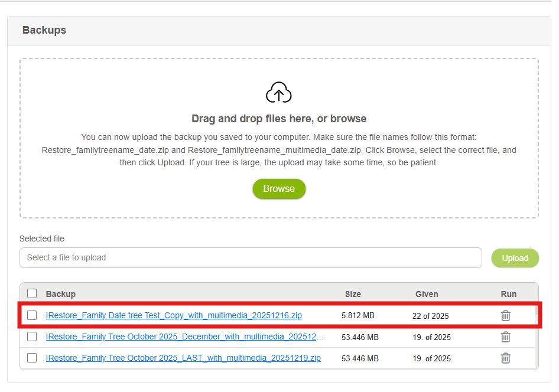This screenshot has width=559, height=392.
Task: Click trash icon for October 2025_December backup
Action: click(506, 337)
